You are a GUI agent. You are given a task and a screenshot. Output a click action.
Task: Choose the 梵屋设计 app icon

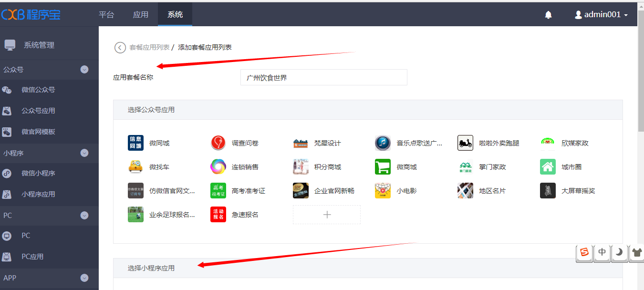(x=301, y=143)
